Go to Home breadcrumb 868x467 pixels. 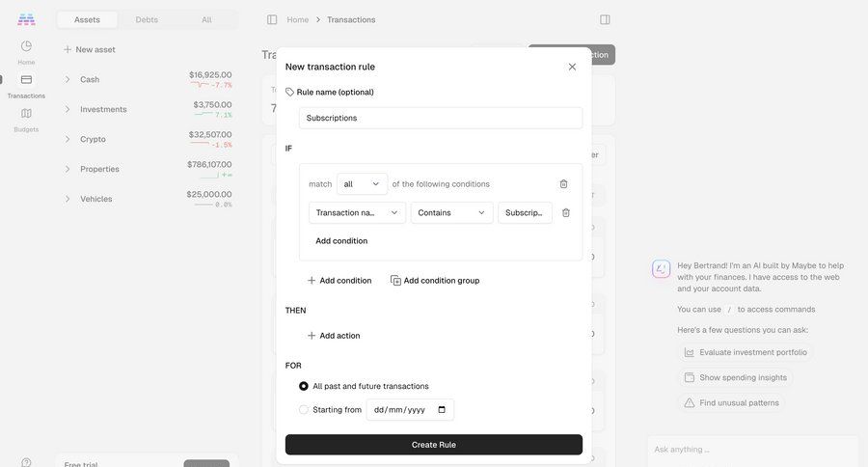(297, 19)
